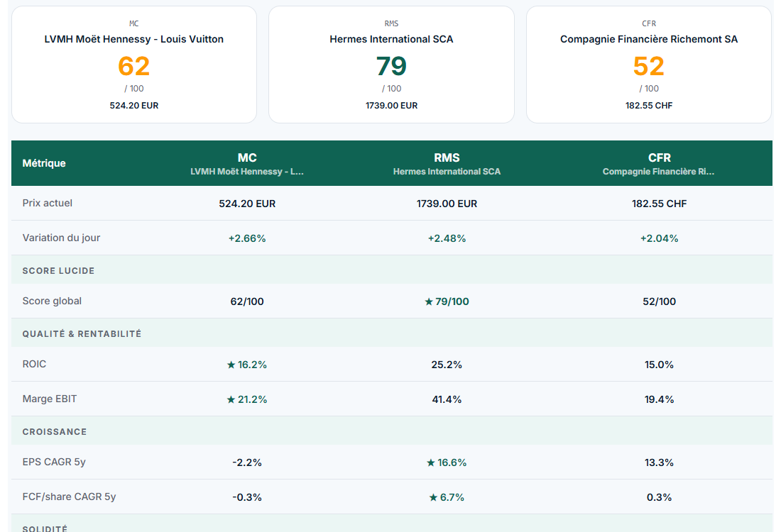This screenshot has width=781, height=532.
Task: Click the FCF/share -0.3% cell
Action: pyautogui.click(x=247, y=498)
